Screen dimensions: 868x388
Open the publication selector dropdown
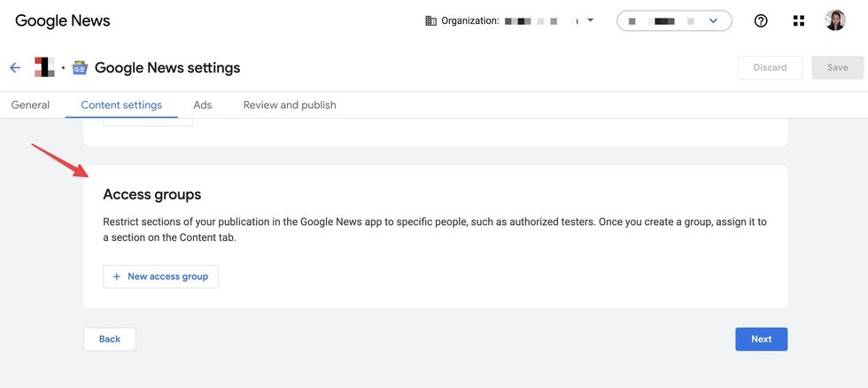(x=674, y=21)
